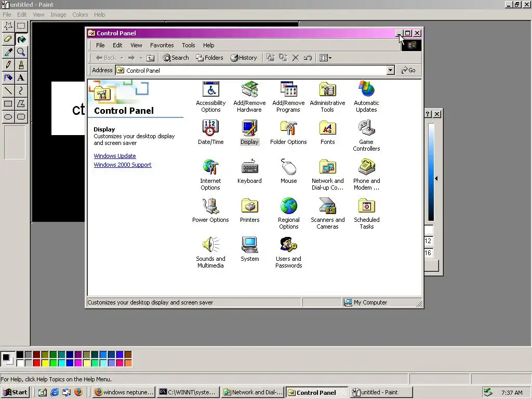Open Accessibility Options in Control Panel
532x399 pixels.
coord(211,97)
